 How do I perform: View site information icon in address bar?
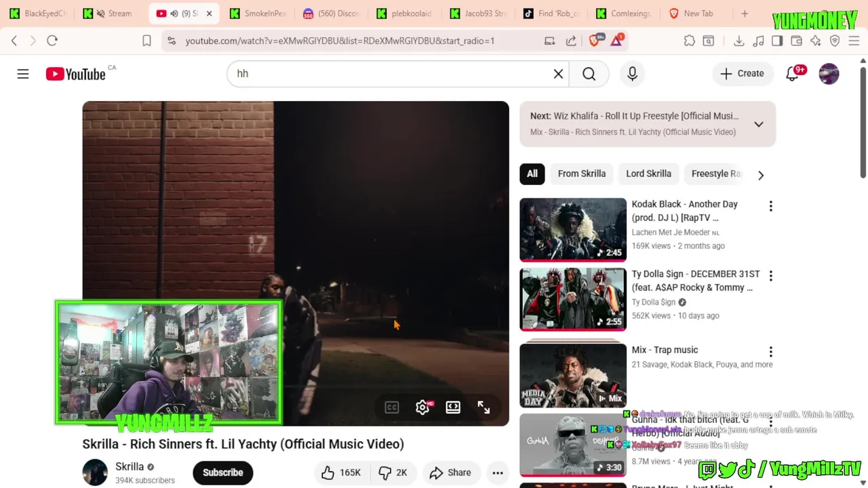pyautogui.click(x=172, y=41)
